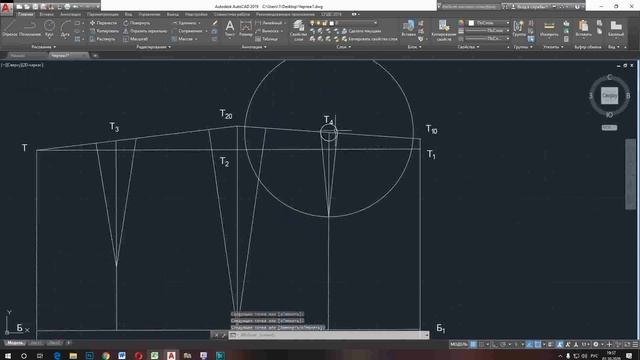Toggle the drawing grid display
Image resolution: width=640 pixels, height=360 pixels.
(473, 344)
